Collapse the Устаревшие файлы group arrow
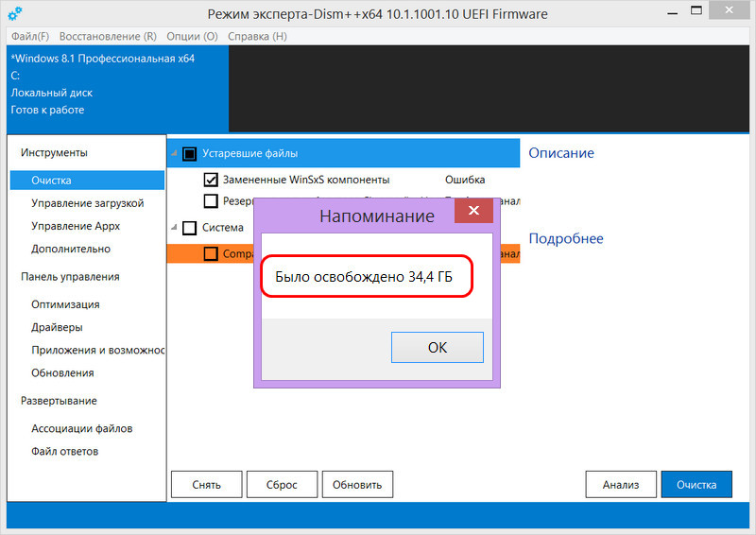 tap(174, 153)
